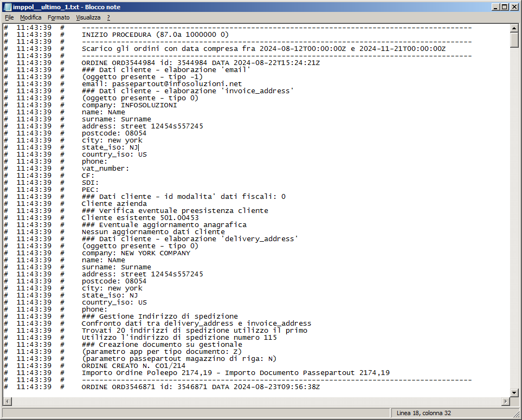Place cursor on passepartout@infosoluzioni.net email line
This screenshot has height=420, width=522.
[162, 84]
